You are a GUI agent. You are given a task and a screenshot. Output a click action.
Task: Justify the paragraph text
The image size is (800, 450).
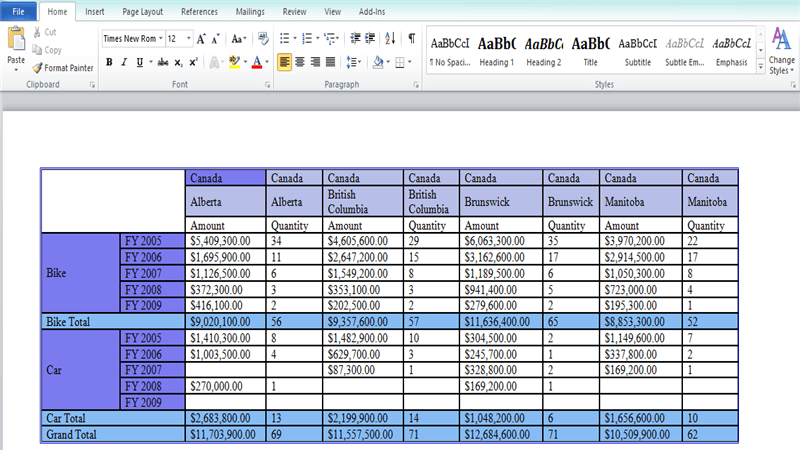331,62
